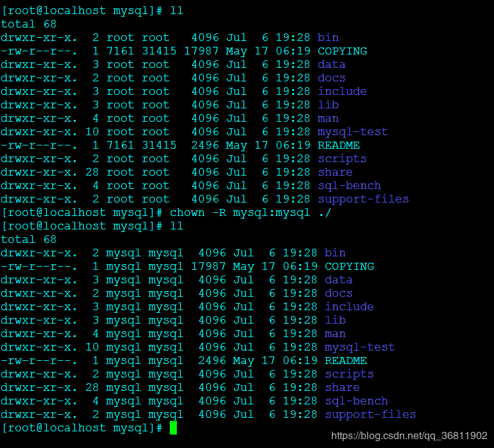Click 'support-files' in second listing
The height and width of the screenshot is (448, 494).
click(x=370, y=414)
